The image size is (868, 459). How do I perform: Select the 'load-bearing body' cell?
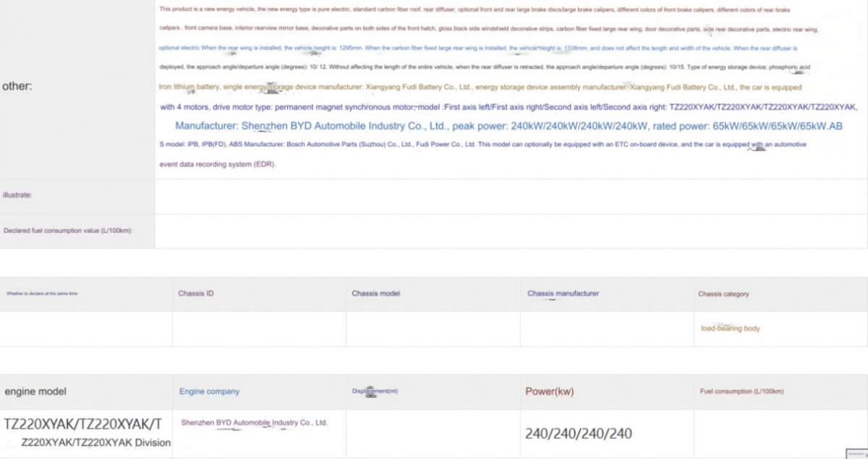730,328
